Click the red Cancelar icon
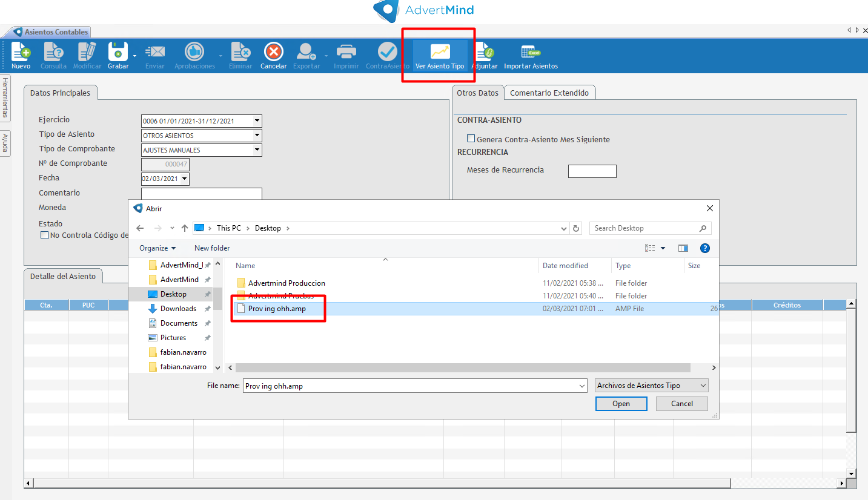 pos(274,52)
